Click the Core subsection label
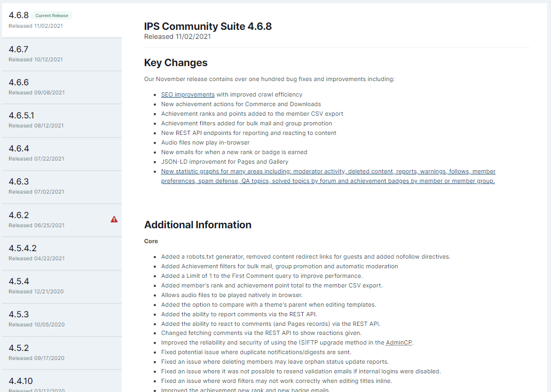The image size is (551, 392). pyautogui.click(x=151, y=241)
